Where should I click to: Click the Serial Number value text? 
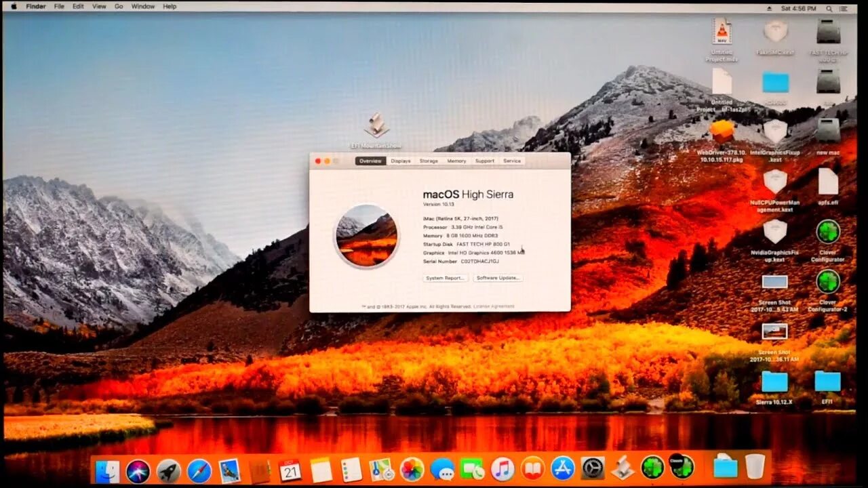coord(479,261)
